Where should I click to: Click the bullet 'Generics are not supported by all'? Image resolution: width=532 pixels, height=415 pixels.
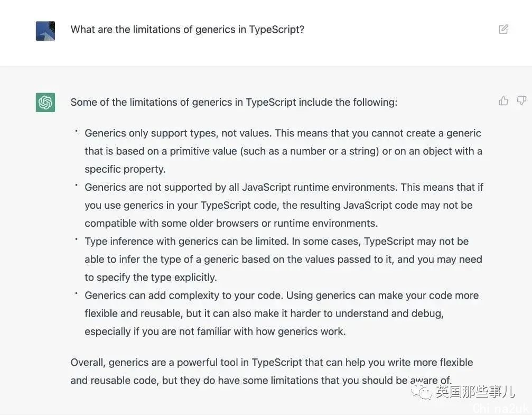(x=284, y=205)
